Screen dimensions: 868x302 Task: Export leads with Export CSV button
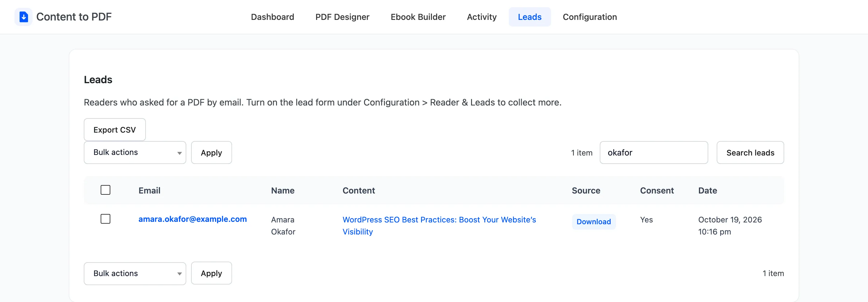click(x=115, y=130)
